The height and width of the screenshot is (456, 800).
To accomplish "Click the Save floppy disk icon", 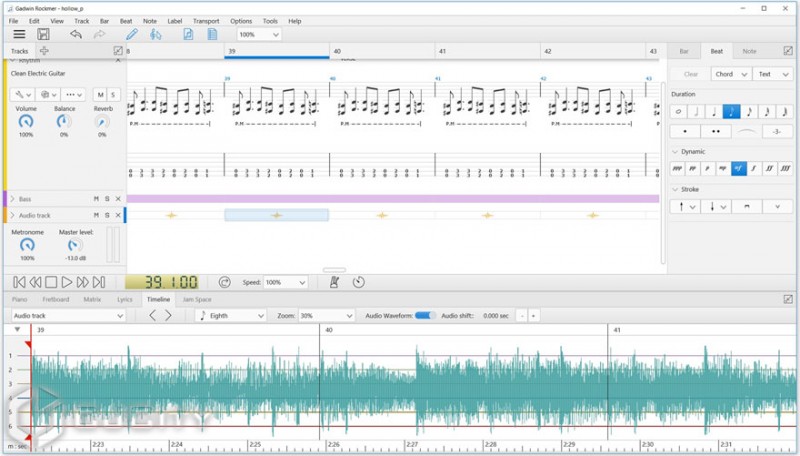I will pyautogui.click(x=44, y=34).
